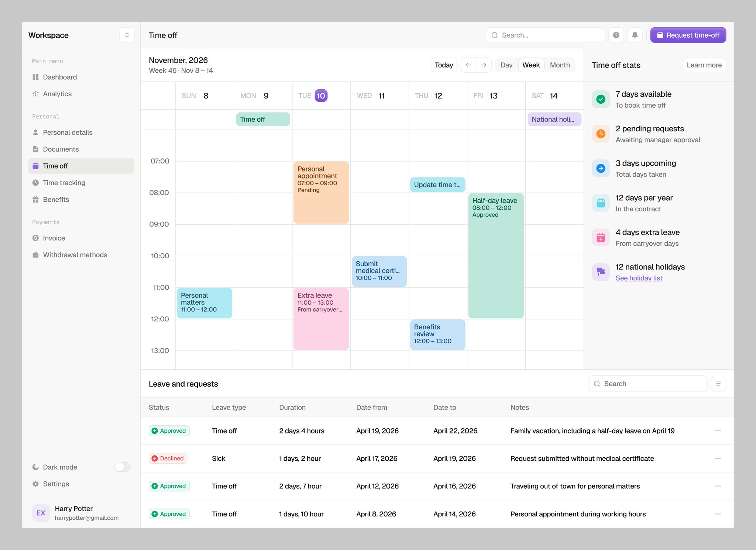Open Time tracking page
The width and height of the screenshot is (756, 550).
coord(81,183)
